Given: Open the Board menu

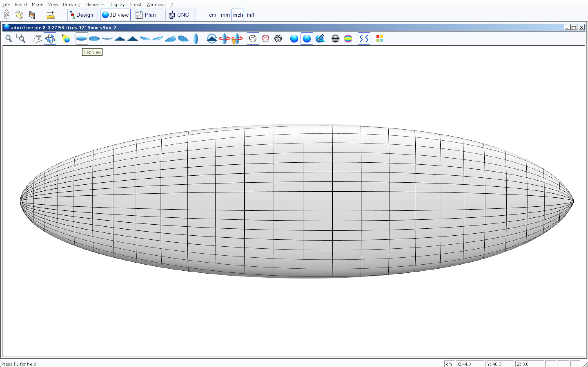Looking at the screenshot, I should coord(21,4).
